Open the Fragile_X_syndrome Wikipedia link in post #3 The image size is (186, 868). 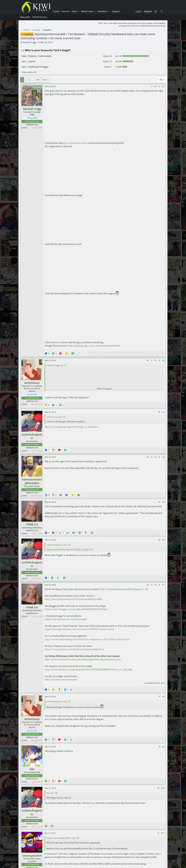click(72, 427)
